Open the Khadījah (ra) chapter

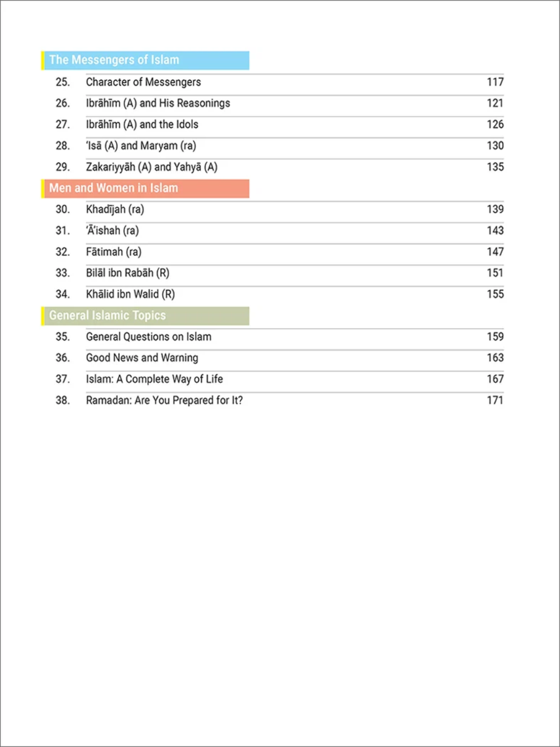[115, 210]
